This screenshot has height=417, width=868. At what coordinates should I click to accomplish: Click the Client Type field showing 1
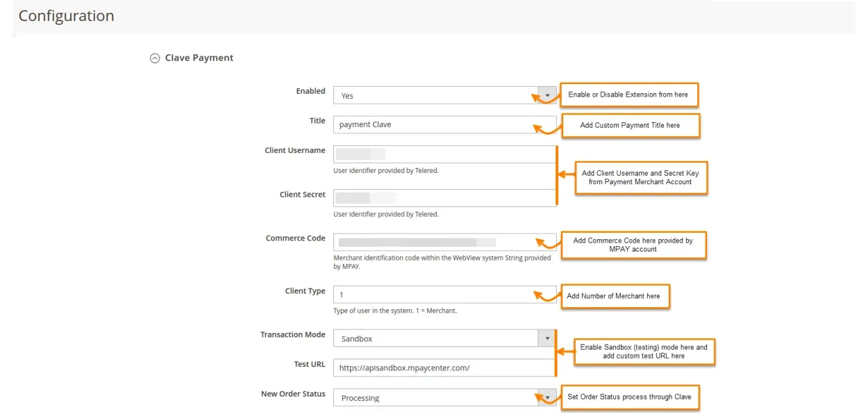pos(444,295)
